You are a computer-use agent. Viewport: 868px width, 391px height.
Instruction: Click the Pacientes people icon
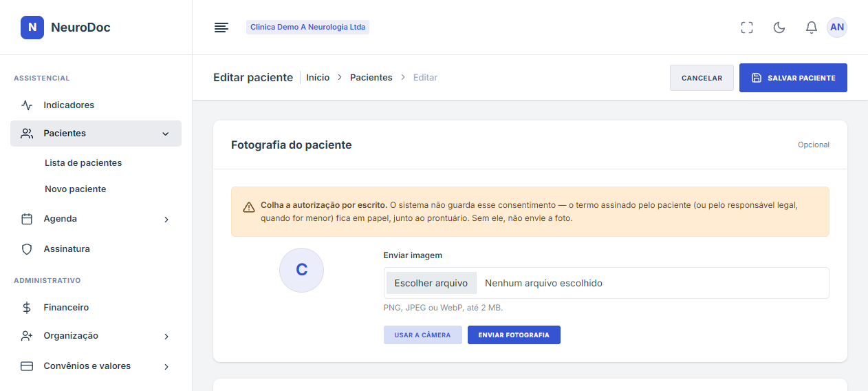click(x=27, y=134)
